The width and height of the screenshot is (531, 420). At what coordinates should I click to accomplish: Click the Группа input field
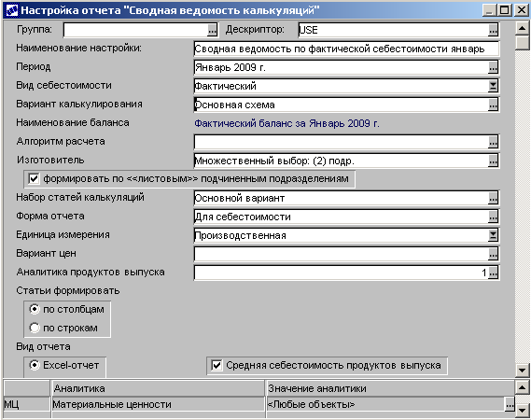click(x=135, y=30)
